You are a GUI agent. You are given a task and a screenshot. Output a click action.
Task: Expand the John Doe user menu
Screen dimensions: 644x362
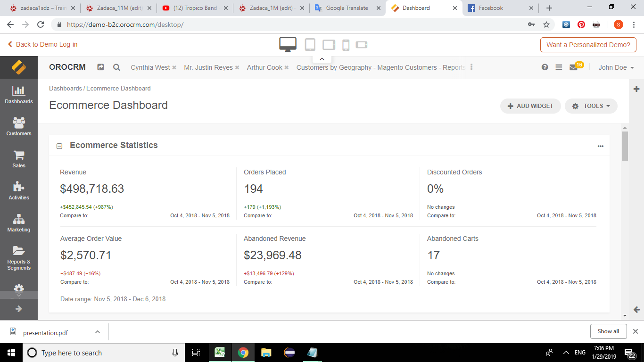tap(616, 67)
